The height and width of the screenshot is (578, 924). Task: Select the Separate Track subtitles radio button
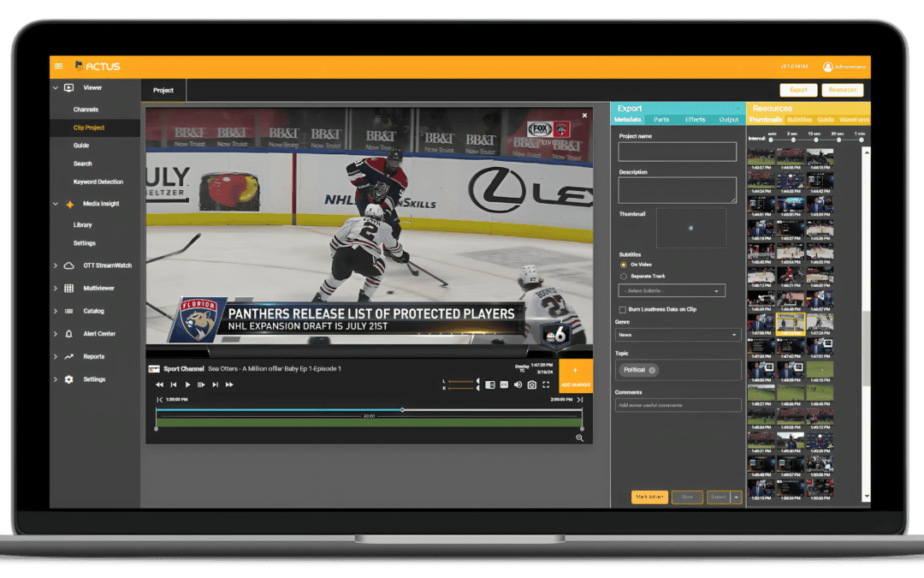point(624,276)
